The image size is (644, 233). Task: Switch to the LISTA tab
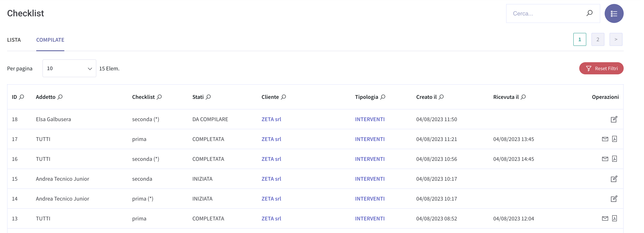coord(14,40)
